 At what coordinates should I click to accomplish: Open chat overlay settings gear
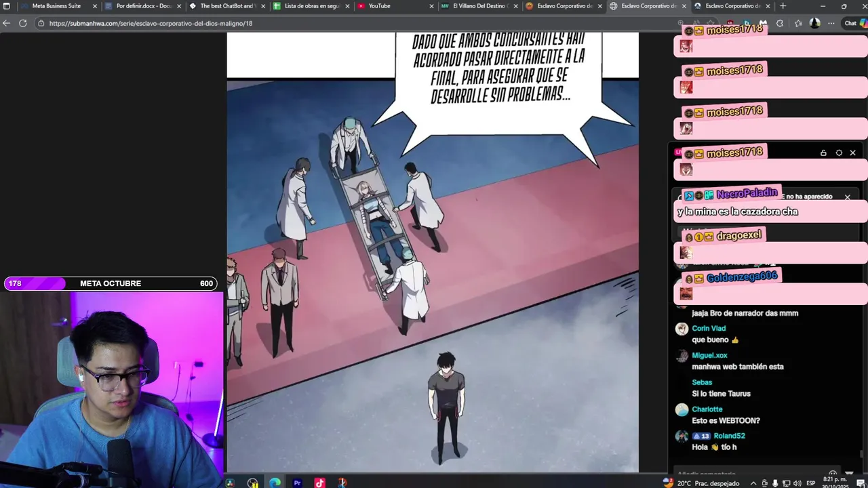tap(839, 153)
